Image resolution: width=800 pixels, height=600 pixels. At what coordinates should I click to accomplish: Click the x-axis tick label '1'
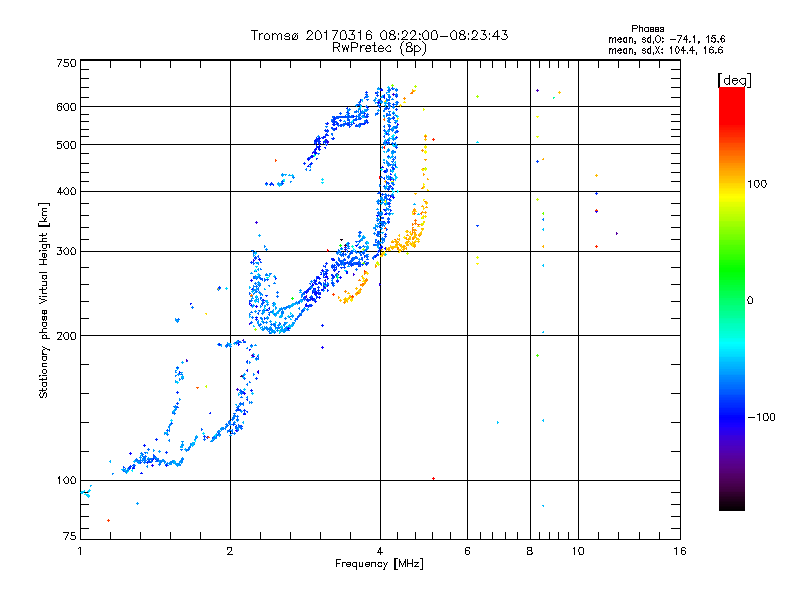point(80,551)
